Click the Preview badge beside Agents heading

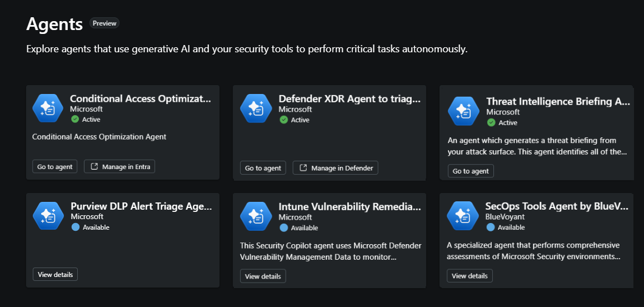(104, 23)
